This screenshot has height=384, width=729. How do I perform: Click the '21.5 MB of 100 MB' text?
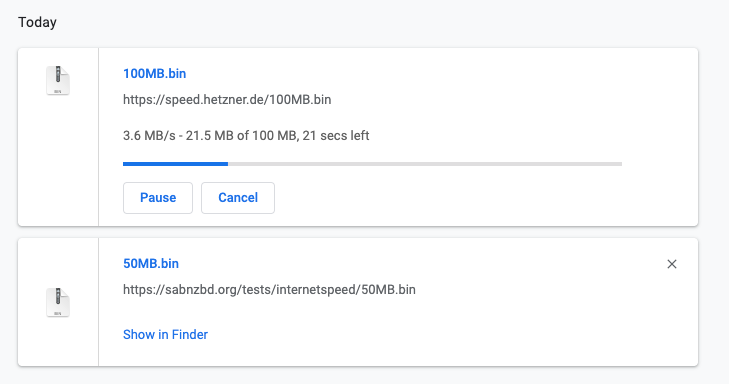pos(241,136)
